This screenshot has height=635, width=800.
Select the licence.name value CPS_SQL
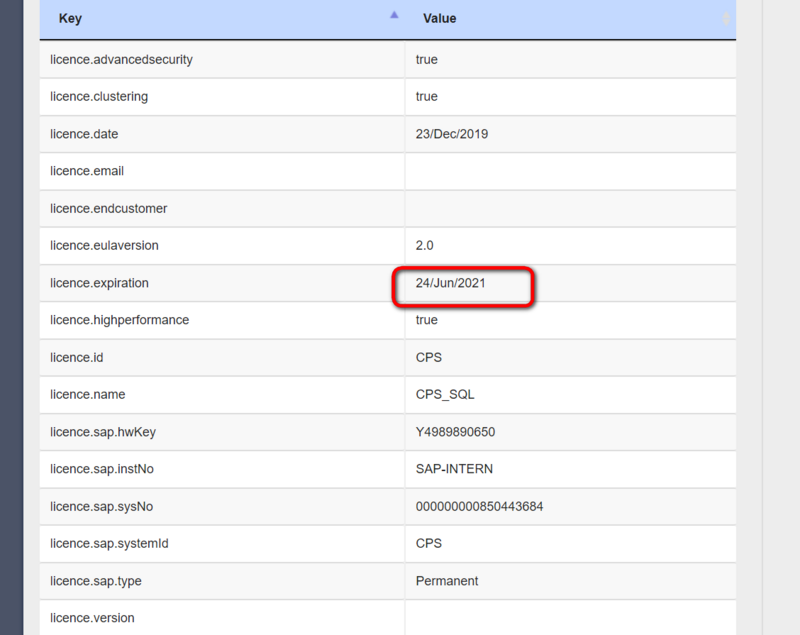click(x=448, y=394)
